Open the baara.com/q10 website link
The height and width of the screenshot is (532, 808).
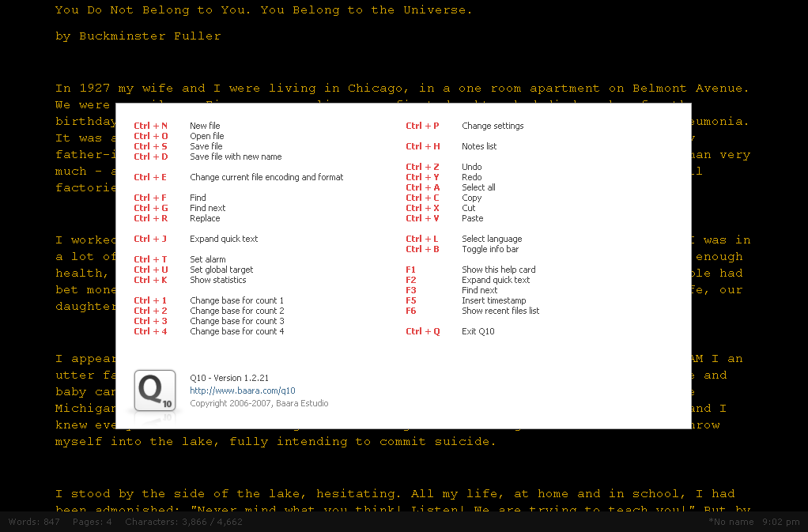point(242,391)
